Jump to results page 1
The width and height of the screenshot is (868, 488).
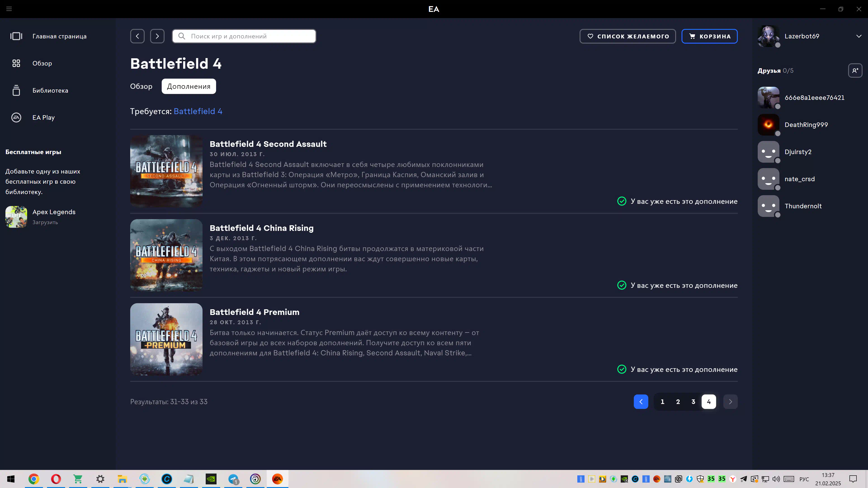pos(663,401)
